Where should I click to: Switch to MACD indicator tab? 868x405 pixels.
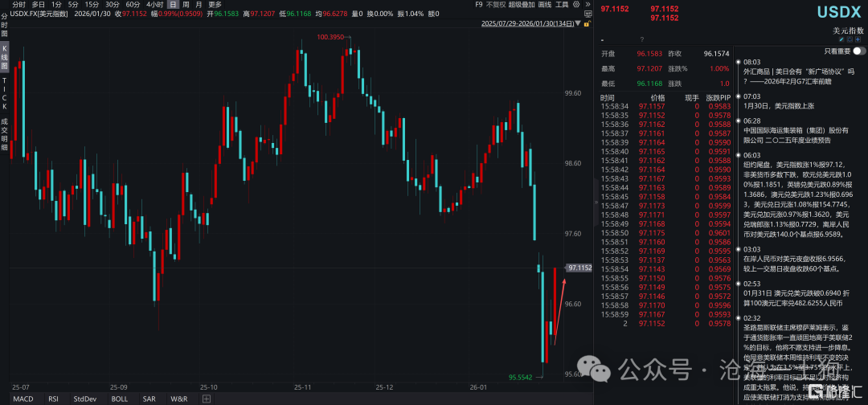[x=24, y=399]
